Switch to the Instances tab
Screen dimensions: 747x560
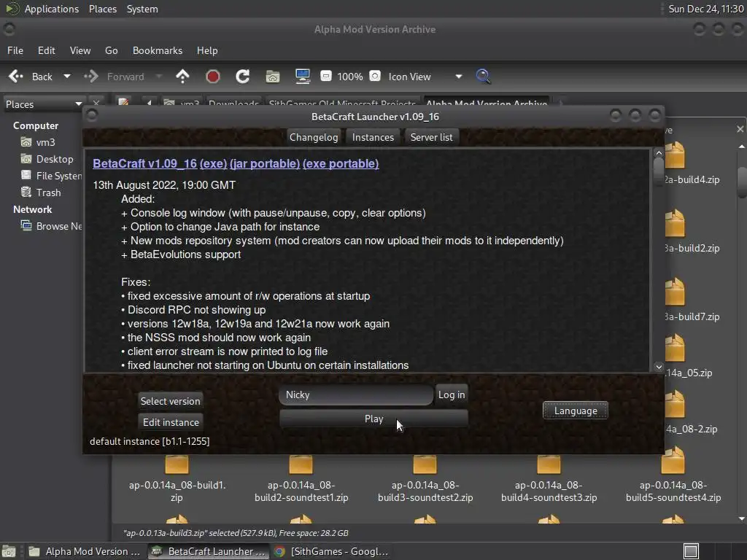[x=373, y=137]
